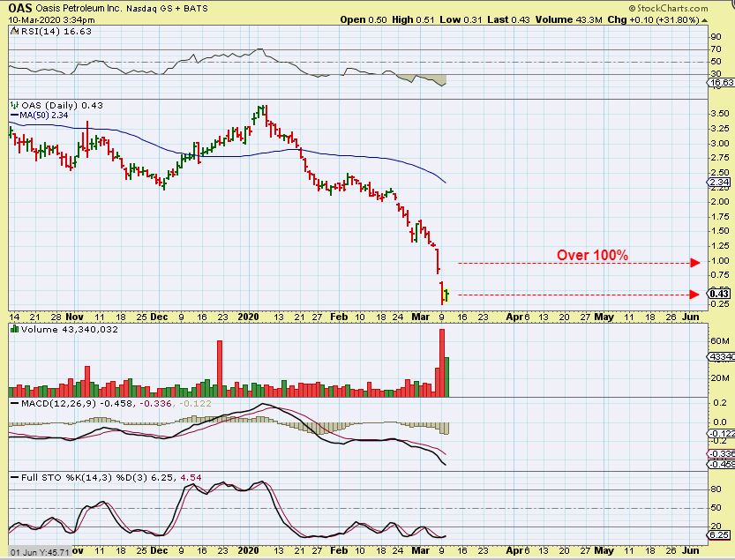
Task: Click Feb on the date axis below price panel
Action: tap(339, 317)
